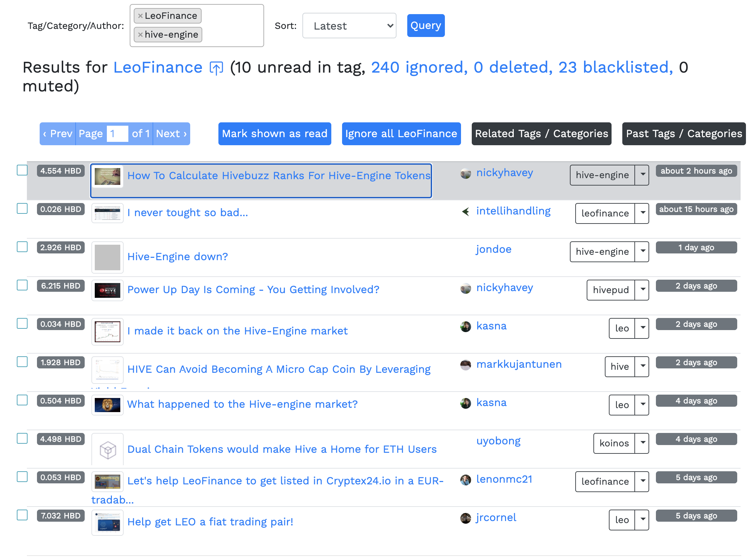Open lion thumbnail of 'What happened' post
The image size is (752, 560).
coord(108,405)
